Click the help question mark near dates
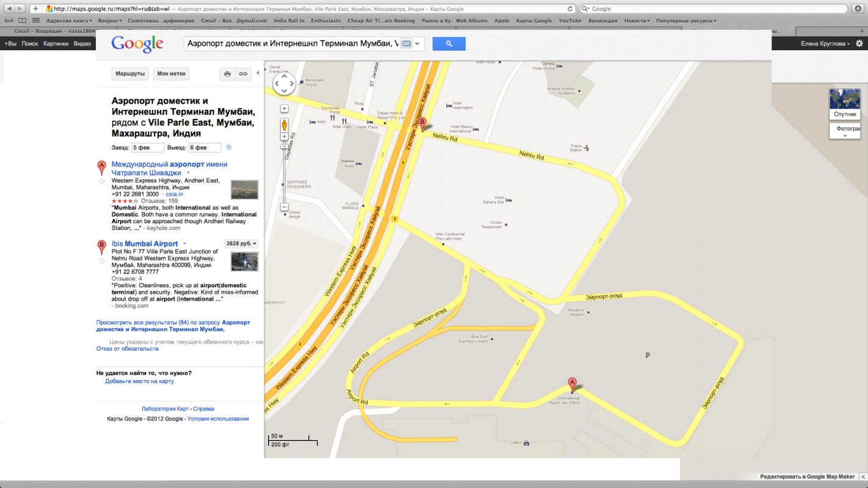Image resolution: width=868 pixels, height=488 pixels. tap(228, 148)
